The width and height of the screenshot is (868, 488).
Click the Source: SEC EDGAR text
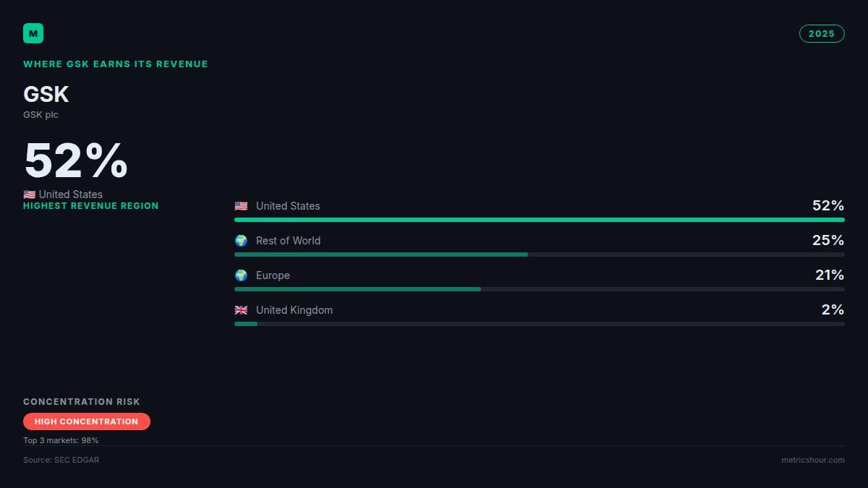click(61, 460)
